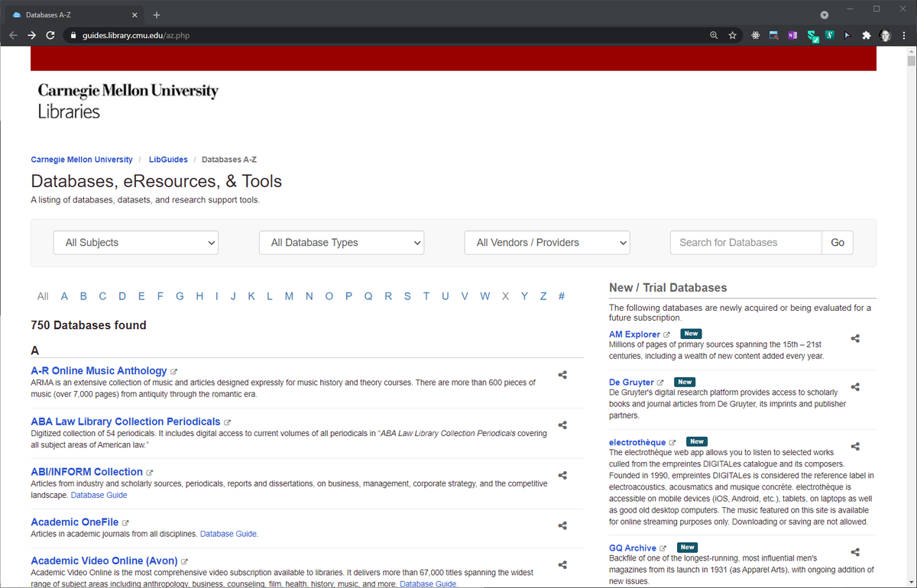Open ABI/INFORM Collection link
917x588 pixels.
tap(86, 471)
